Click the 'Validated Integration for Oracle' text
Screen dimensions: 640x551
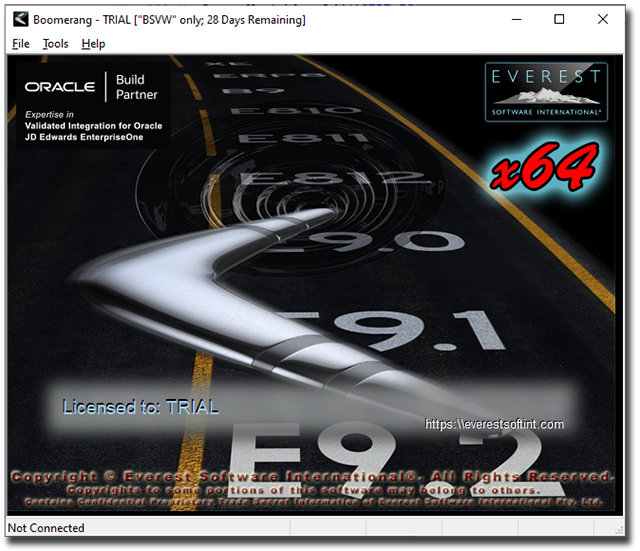[x=93, y=126]
